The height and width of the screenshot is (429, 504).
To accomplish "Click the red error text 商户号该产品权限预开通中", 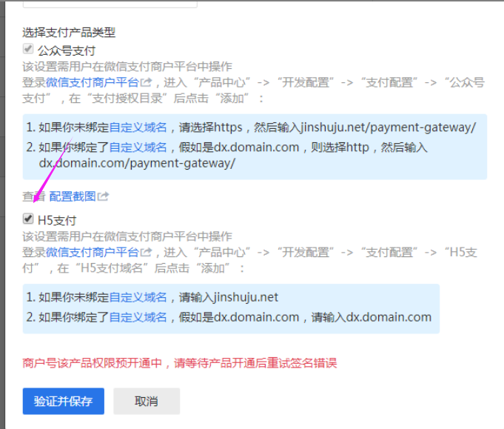I will point(92,363).
